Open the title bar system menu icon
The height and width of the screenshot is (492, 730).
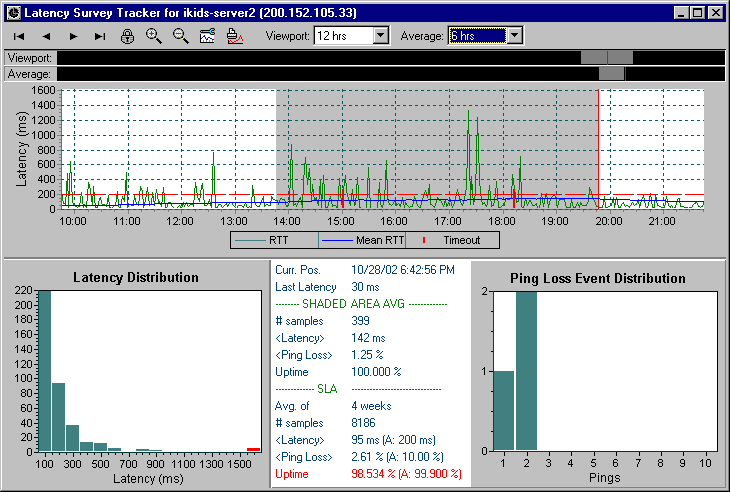tap(12, 12)
